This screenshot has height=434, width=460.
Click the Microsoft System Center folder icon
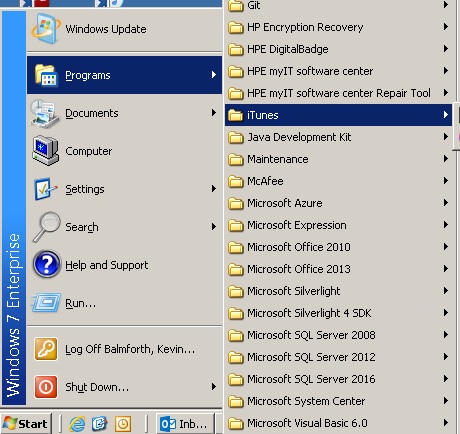click(x=236, y=401)
